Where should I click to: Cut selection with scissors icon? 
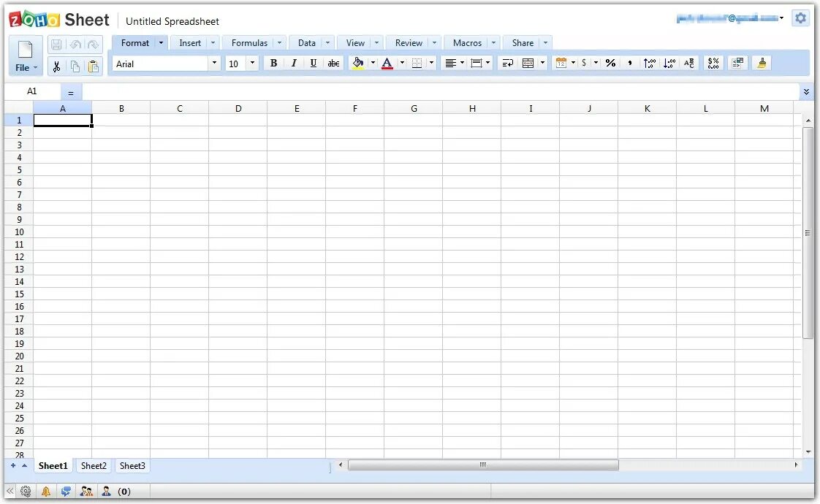[56, 66]
